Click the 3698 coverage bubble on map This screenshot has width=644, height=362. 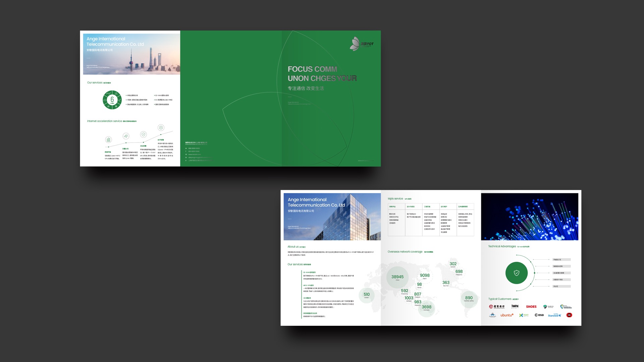pyautogui.click(x=426, y=307)
